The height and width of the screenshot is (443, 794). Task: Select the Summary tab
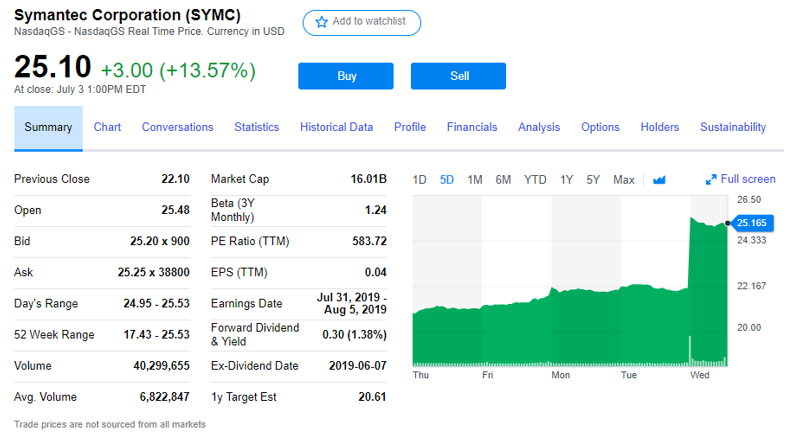coord(48,128)
